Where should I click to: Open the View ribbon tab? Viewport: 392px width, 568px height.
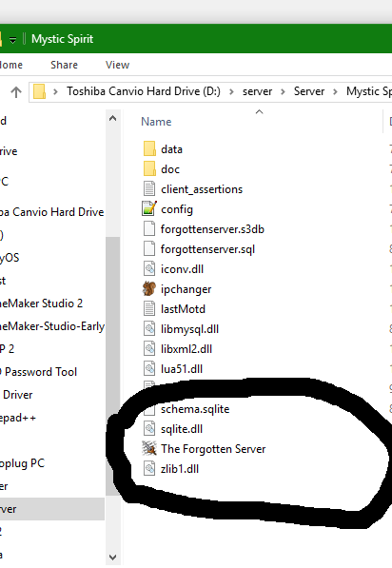pyautogui.click(x=117, y=65)
